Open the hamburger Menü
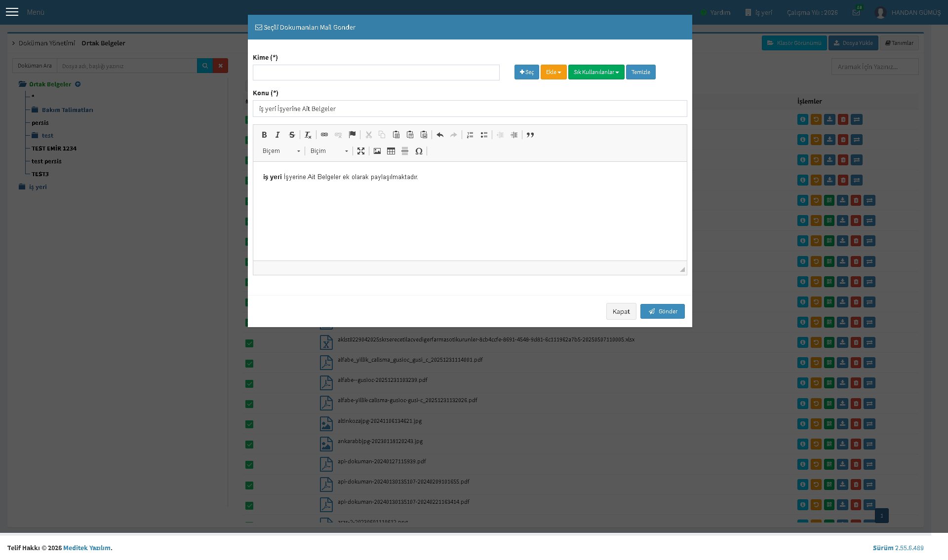 pos(12,12)
